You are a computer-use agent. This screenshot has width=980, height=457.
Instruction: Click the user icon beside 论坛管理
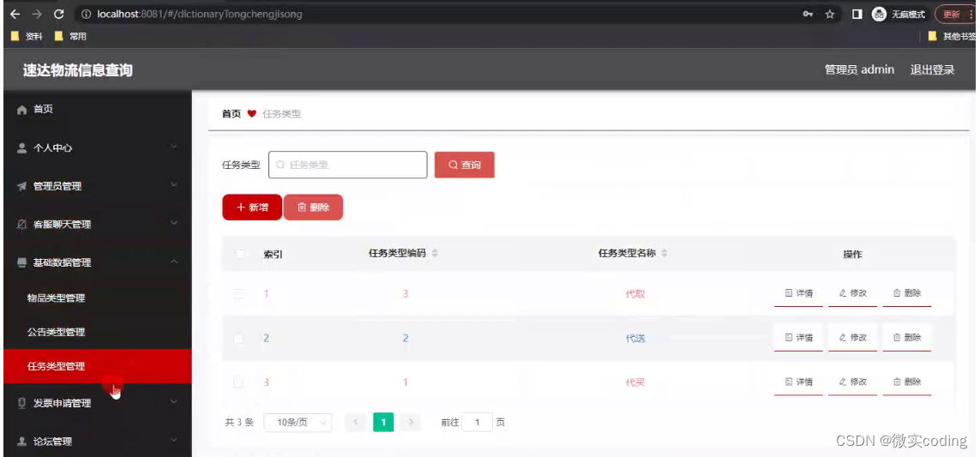coord(22,442)
